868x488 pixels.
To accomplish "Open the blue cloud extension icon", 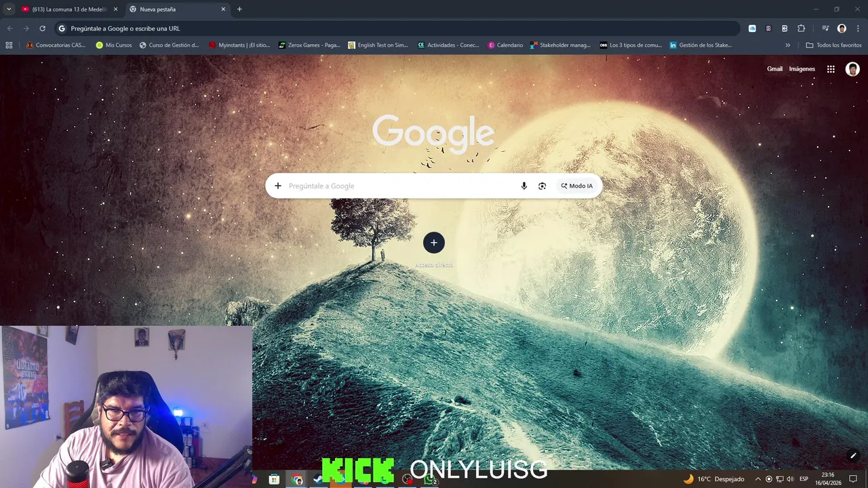I will [752, 28].
